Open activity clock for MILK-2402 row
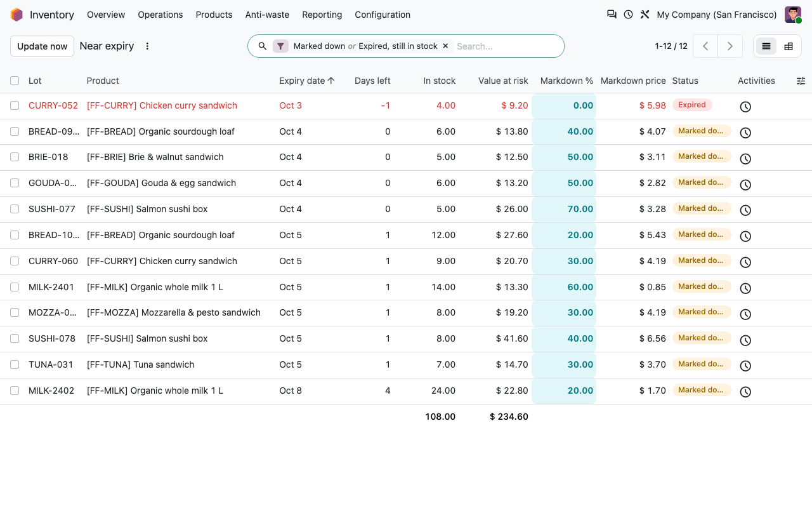 pos(745,392)
